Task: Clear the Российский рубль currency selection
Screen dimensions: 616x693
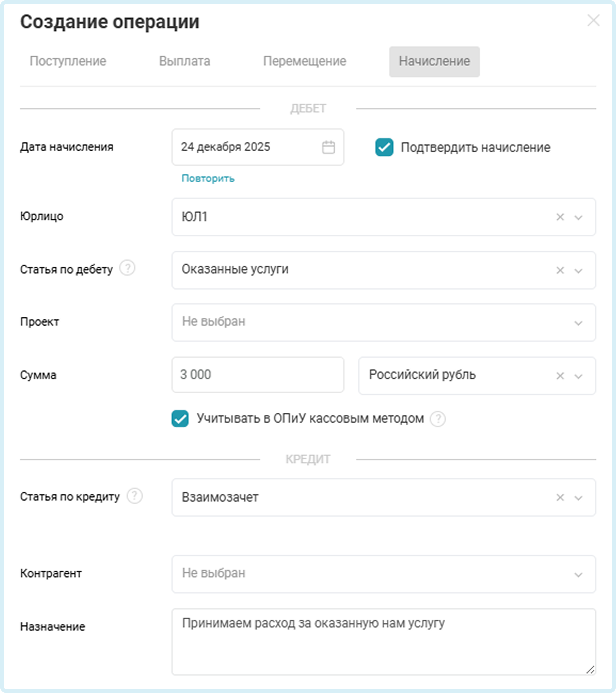Action: click(560, 376)
